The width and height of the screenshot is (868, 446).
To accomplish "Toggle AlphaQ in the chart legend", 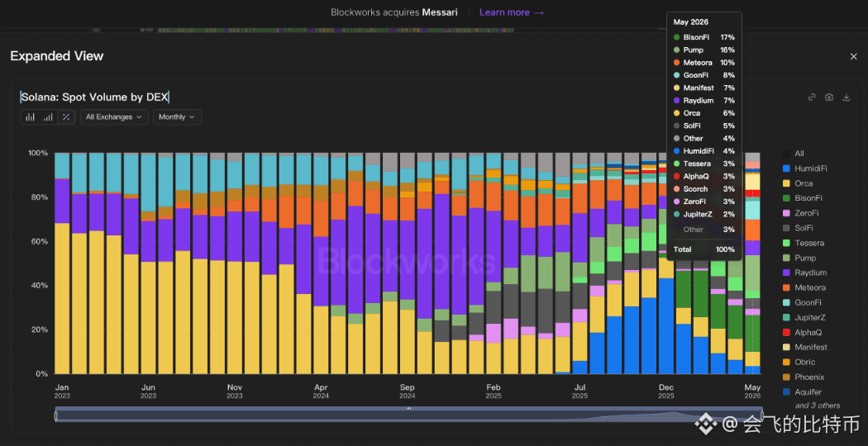I will (x=802, y=333).
